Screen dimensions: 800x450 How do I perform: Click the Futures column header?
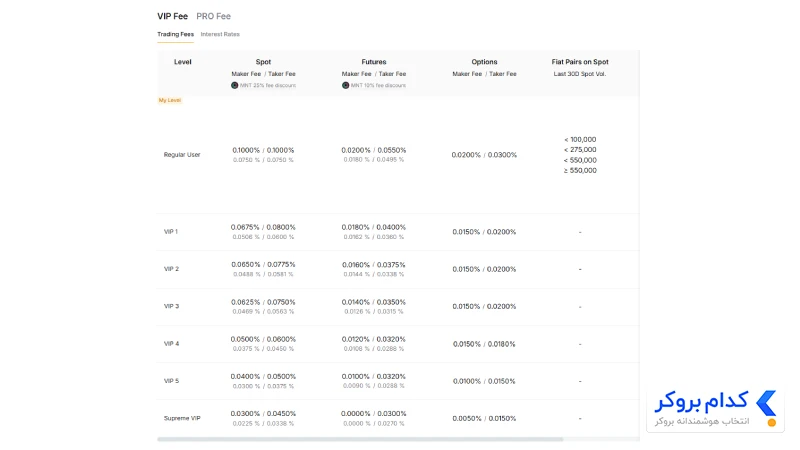pyautogui.click(x=374, y=62)
